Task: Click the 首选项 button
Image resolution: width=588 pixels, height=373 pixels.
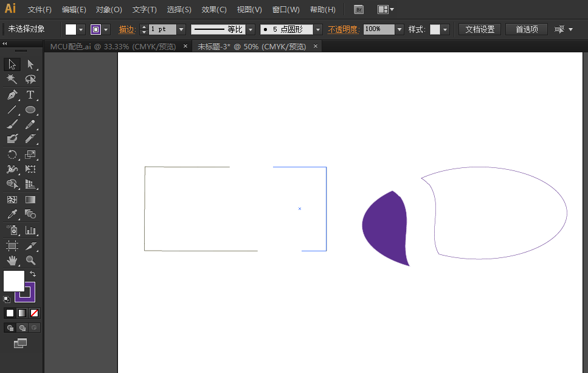Action: click(527, 29)
